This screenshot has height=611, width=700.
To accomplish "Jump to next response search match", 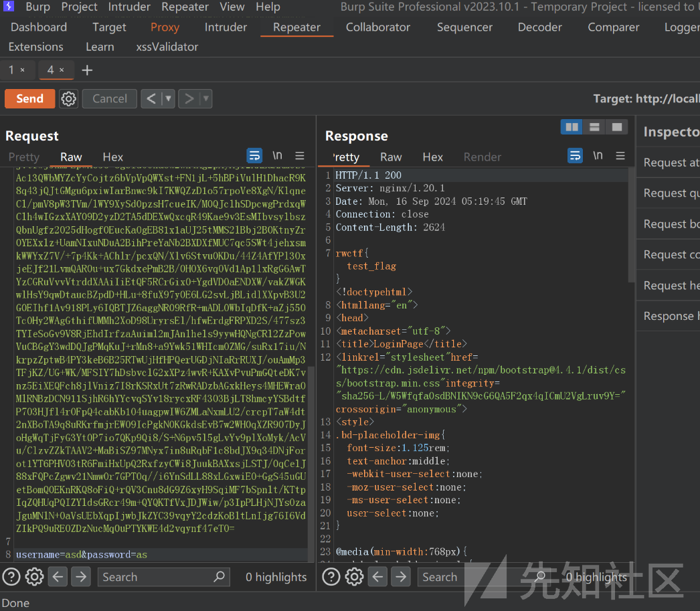I will (401, 577).
